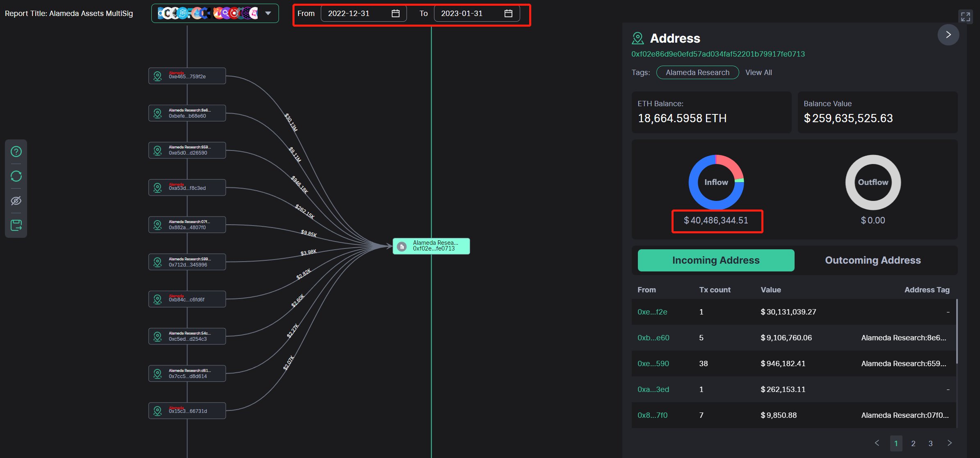This screenshot has width=980, height=458.
Task: Open the From date calendar icon
Action: point(395,14)
